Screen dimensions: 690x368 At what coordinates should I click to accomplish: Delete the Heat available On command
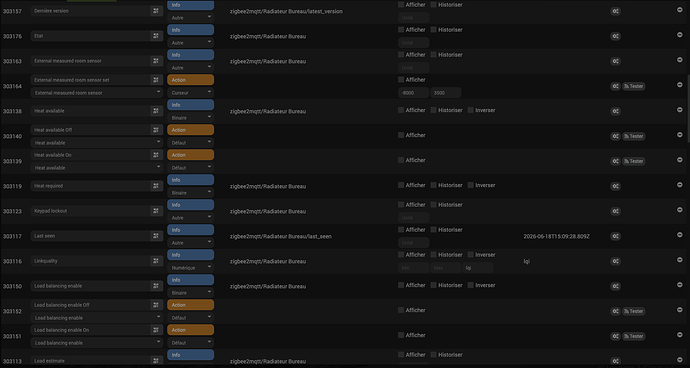tap(680, 159)
